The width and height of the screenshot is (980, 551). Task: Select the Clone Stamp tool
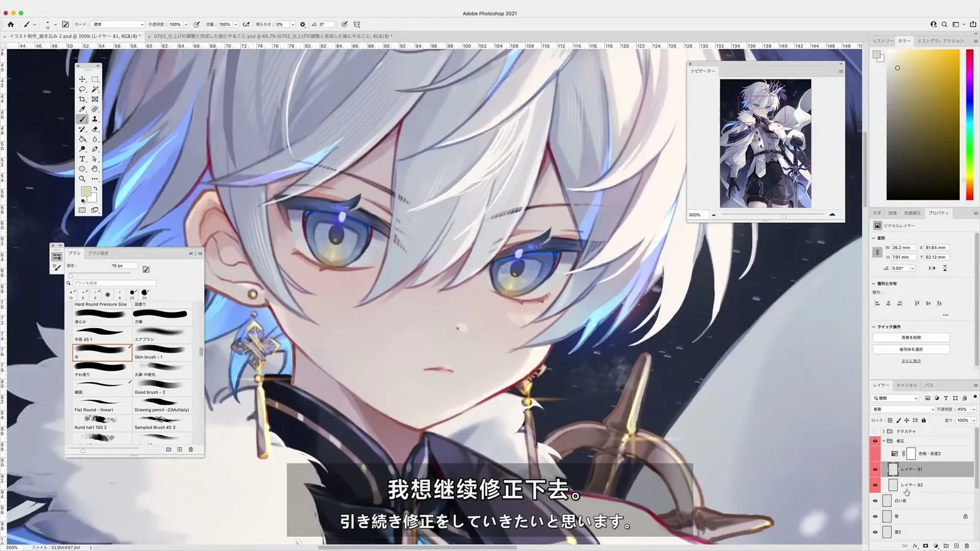click(x=95, y=119)
